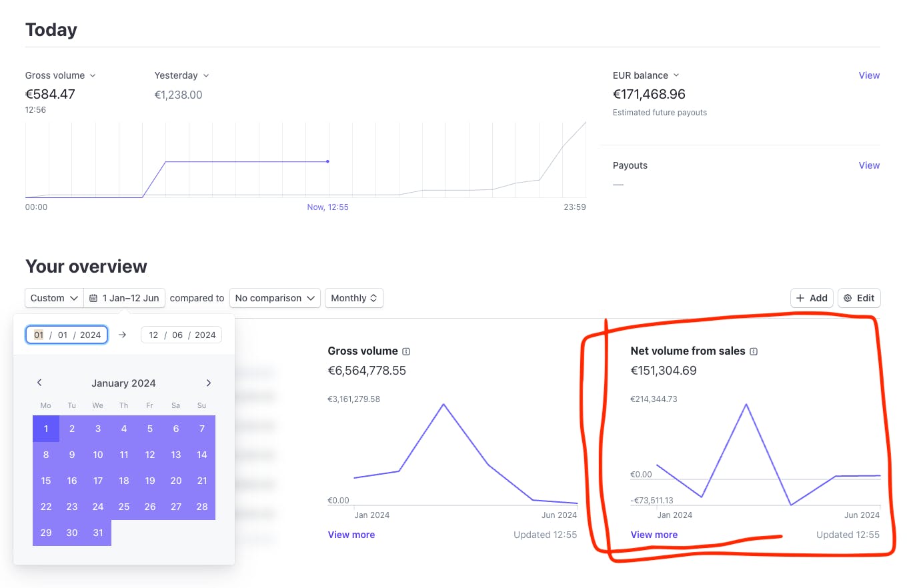Go to previous month with the calendar arrow

pos(39,383)
